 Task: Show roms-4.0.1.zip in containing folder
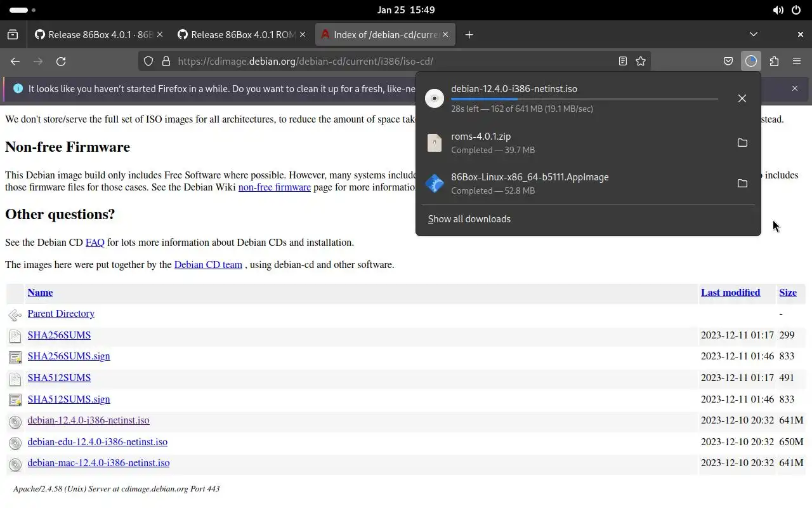(742, 143)
